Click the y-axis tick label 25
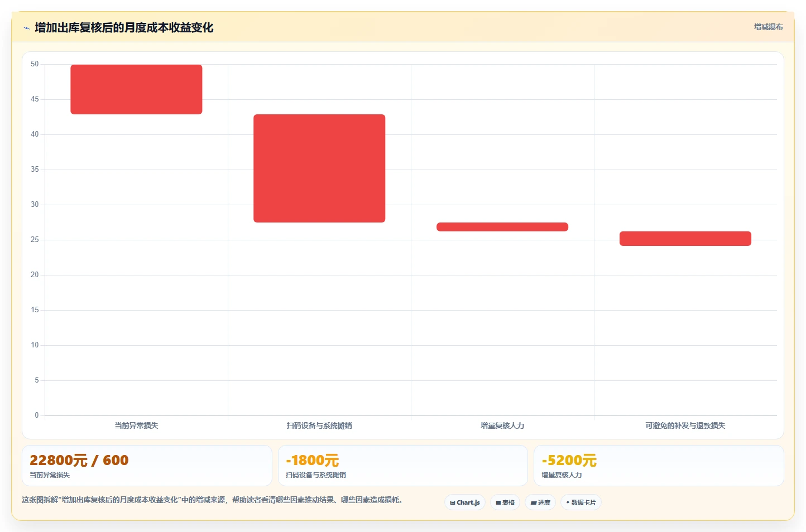Viewport: 806px width, 532px height. (x=35, y=240)
